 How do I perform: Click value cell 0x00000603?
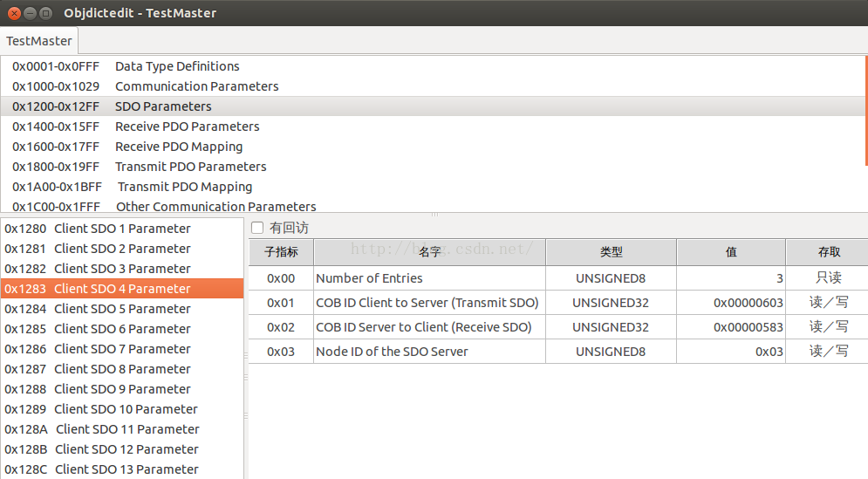731,303
